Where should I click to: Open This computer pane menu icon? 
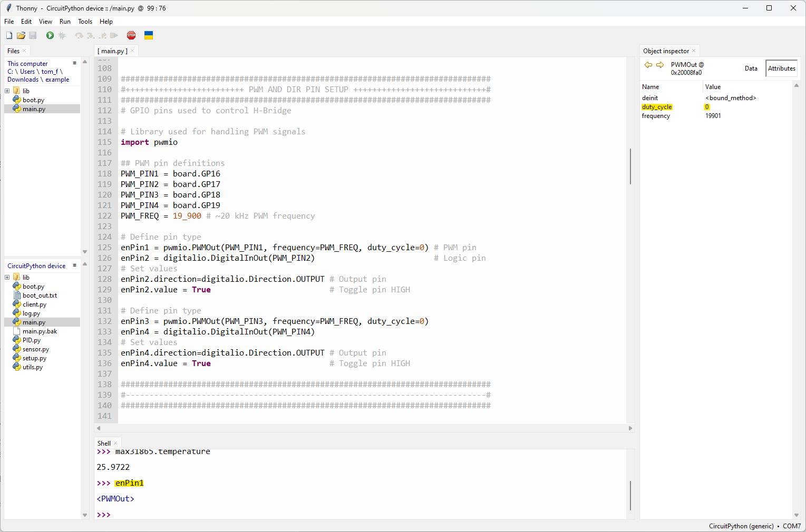(x=74, y=63)
